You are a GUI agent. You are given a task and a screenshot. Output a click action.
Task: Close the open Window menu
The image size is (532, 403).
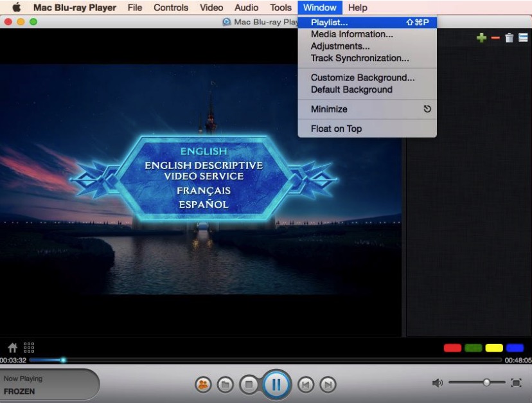pos(320,8)
